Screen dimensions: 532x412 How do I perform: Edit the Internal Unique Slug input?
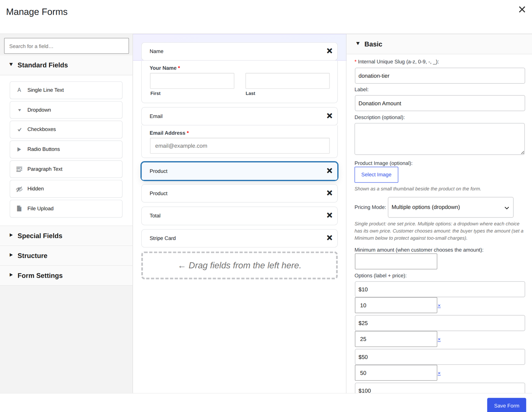point(440,76)
